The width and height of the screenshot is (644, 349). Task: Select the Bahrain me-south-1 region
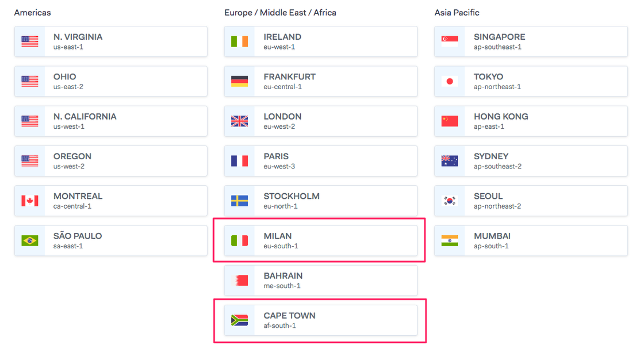pos(320,280)
